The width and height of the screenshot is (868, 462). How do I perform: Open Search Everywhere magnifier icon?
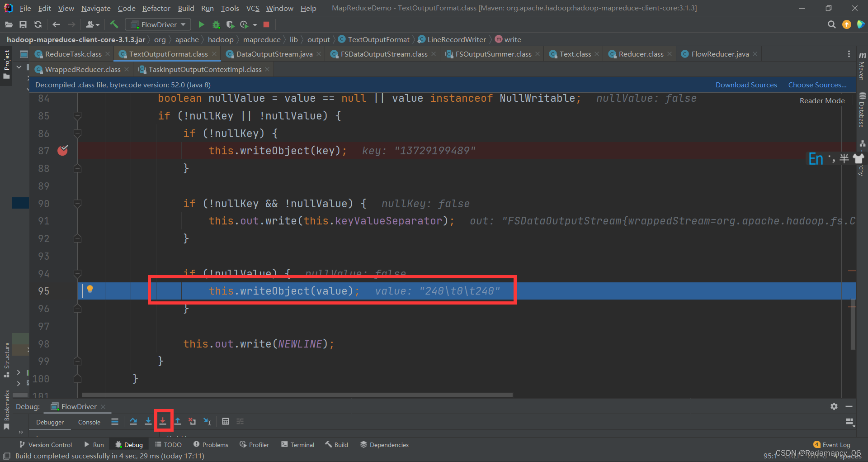[x=831, y=24]
